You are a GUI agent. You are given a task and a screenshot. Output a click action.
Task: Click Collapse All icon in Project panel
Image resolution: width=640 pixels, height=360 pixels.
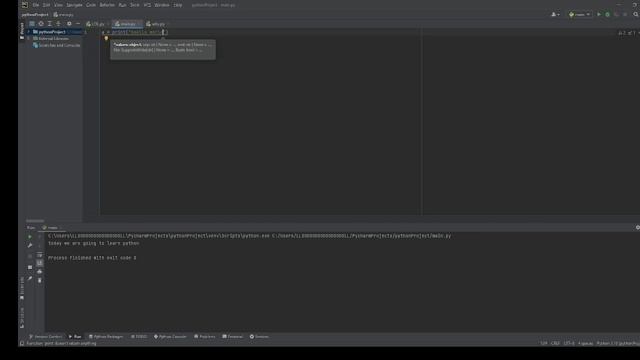click(x=58, y=24)
